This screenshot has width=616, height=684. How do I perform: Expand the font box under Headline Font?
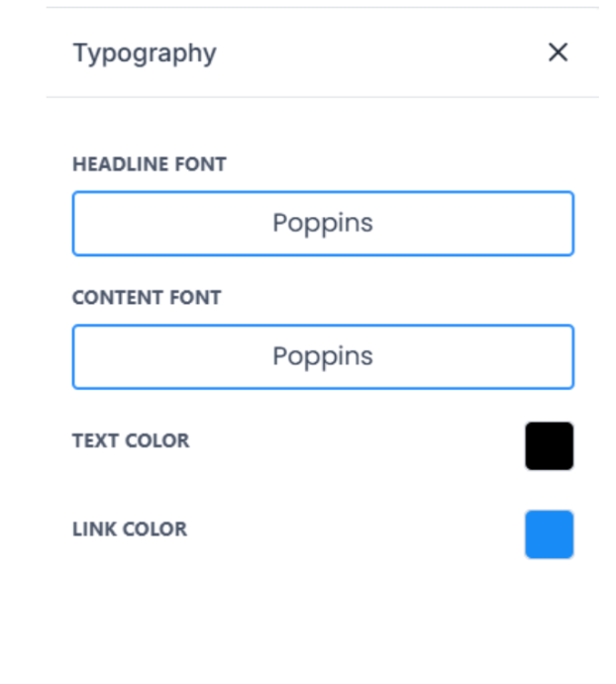click(x=323, y=224)
